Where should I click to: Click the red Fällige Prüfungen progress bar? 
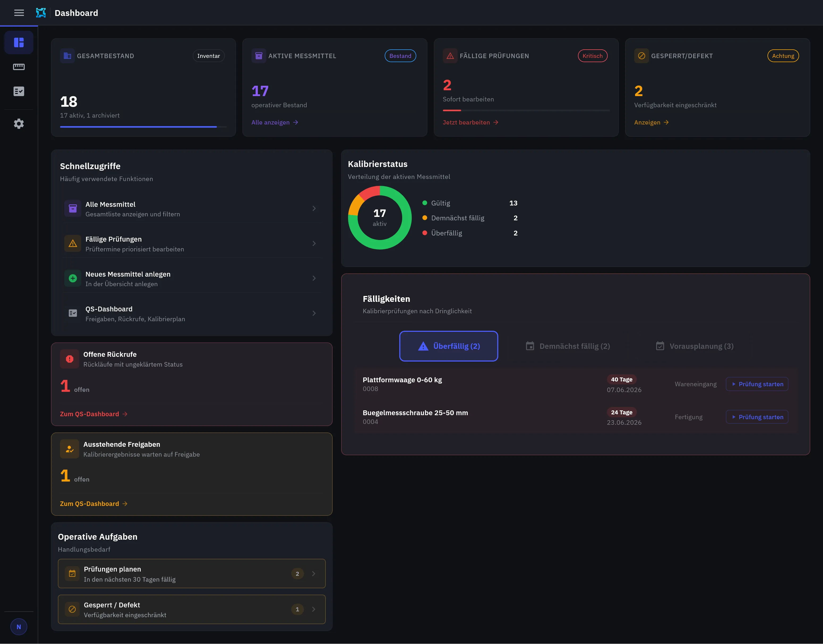pyautogui.click(x=526, y=110)
